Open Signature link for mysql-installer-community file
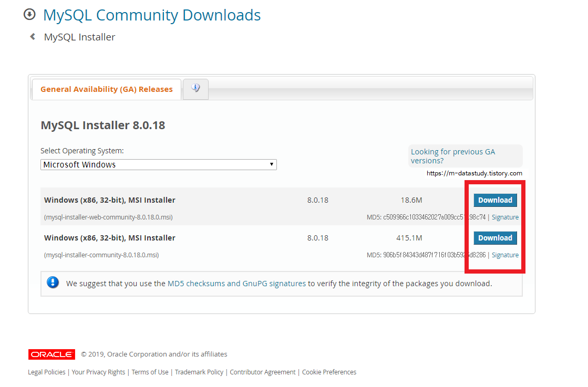 click(x=505, y=255)
